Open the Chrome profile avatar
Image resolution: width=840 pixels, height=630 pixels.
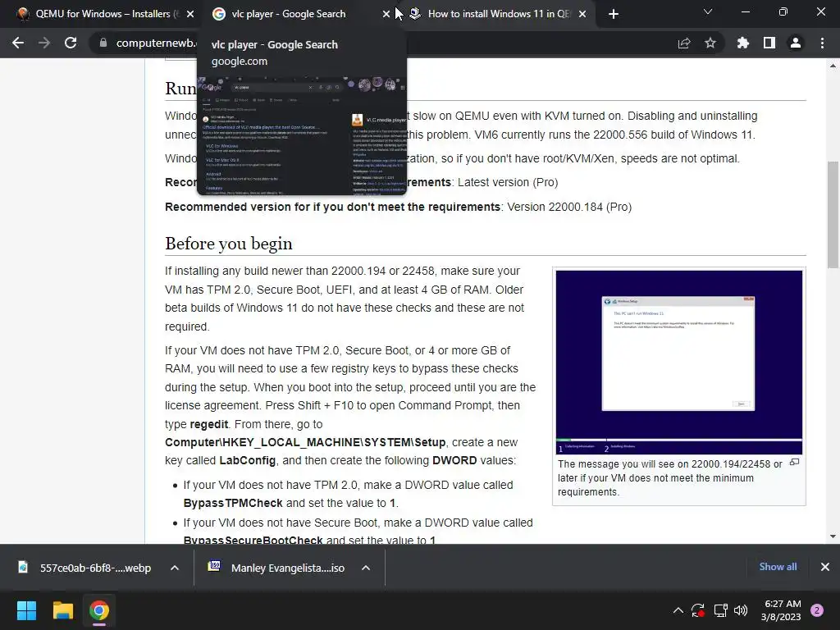pyautogui.click(x=796, y=43)
